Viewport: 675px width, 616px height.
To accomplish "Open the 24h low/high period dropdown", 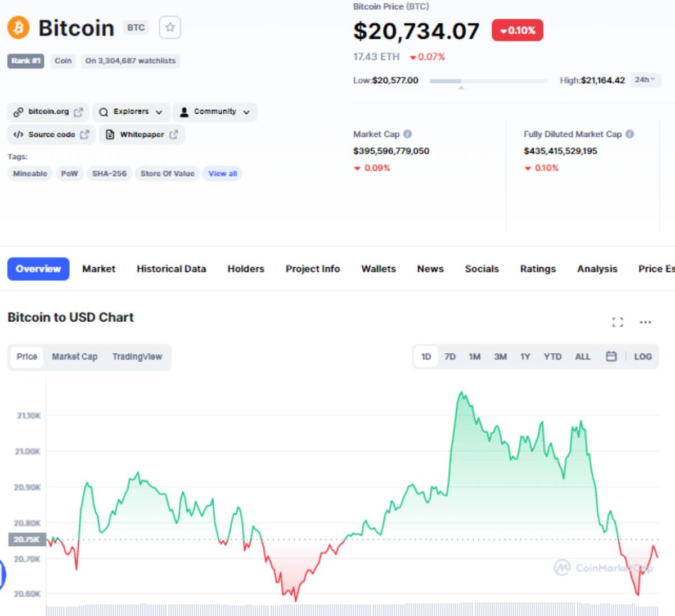I will click(645, 80).
